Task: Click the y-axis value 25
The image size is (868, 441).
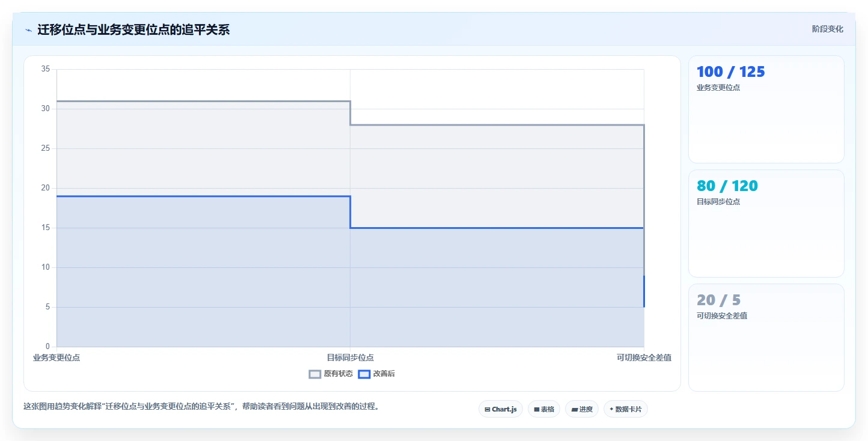Action: (46, 148)
